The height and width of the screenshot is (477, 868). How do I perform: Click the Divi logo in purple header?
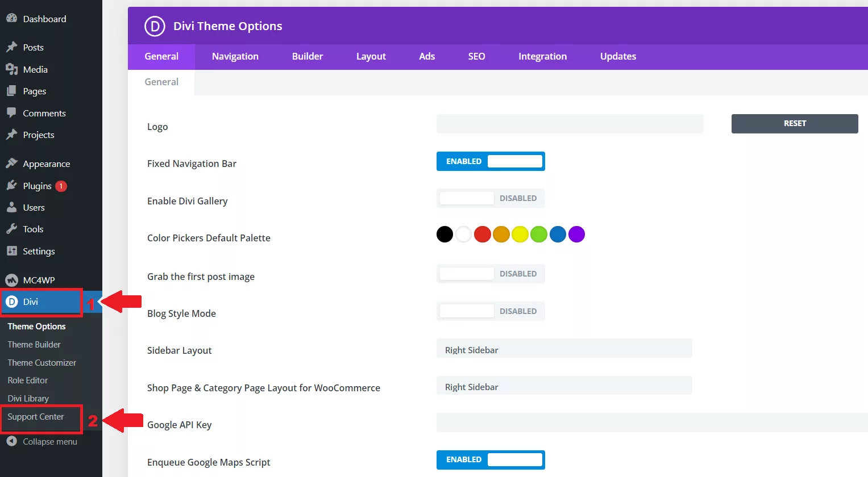[x=155, y=26]
